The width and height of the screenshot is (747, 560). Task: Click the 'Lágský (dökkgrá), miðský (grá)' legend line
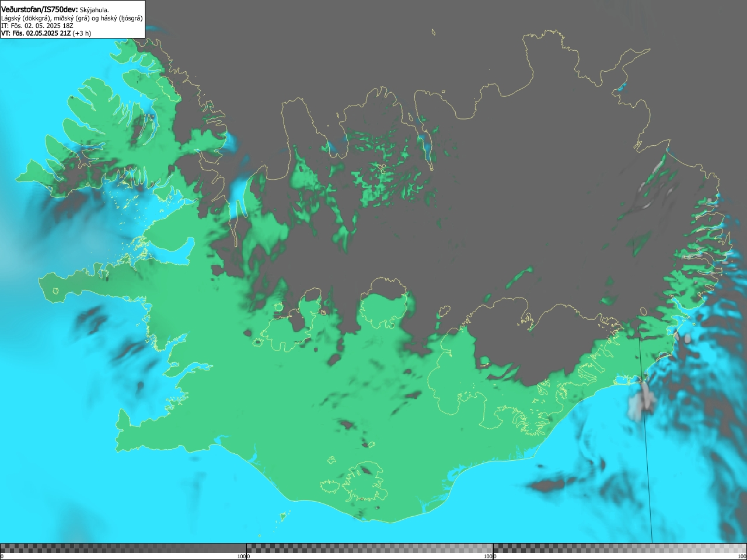click(72, 18)
